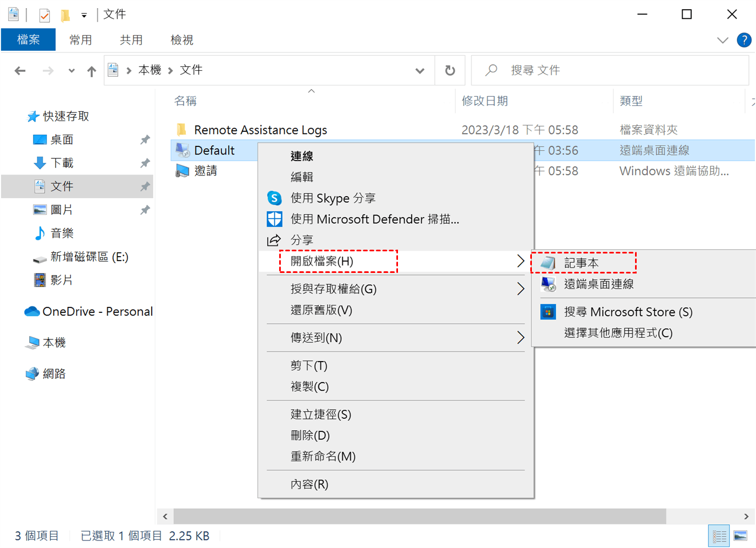Expand the address bar history dropdown
The width and height of the screenshot is (756, 548).
pyautogui.click(x=420, y=71)
